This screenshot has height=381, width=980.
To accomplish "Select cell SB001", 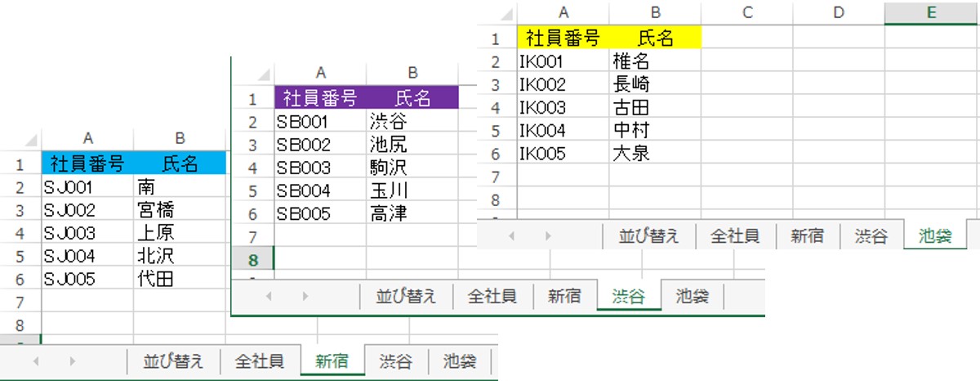I will [x=321, y=122].
